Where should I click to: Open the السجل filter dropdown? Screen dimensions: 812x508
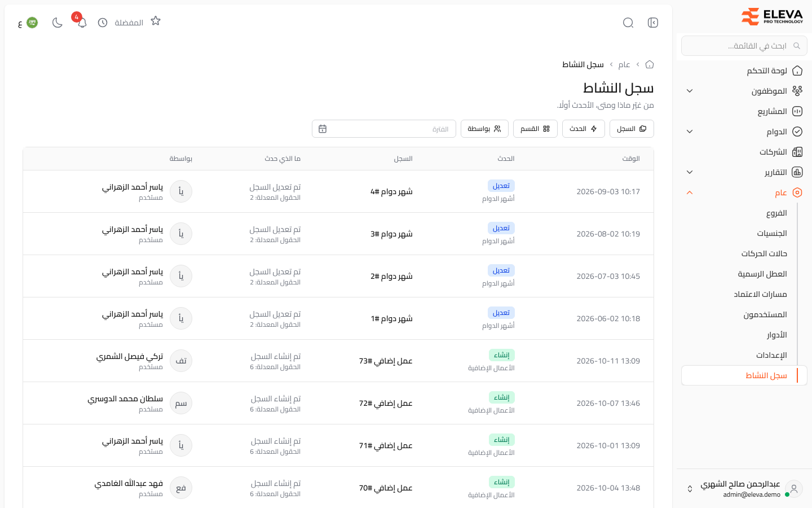coord(632,129)
